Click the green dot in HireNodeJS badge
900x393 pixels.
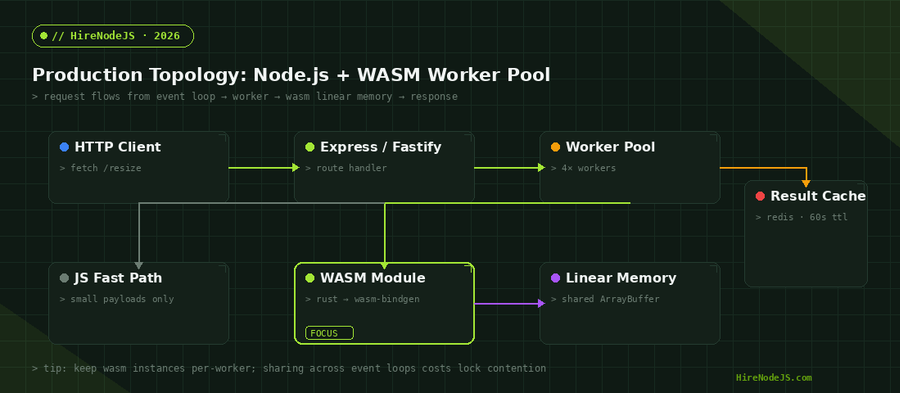44,36
